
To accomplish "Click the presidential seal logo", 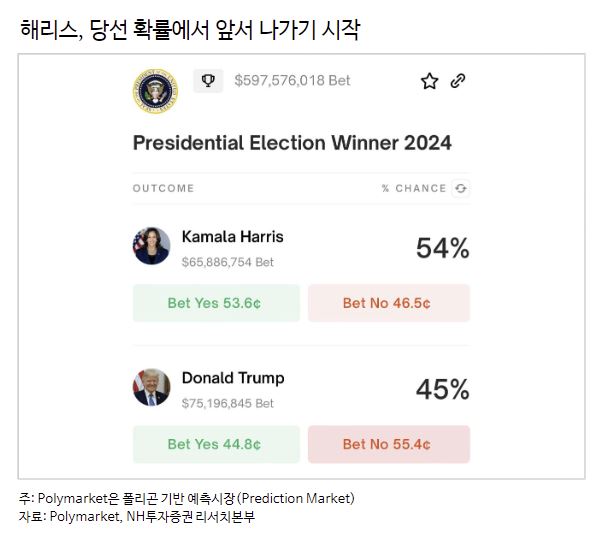I will click(155, 91).
